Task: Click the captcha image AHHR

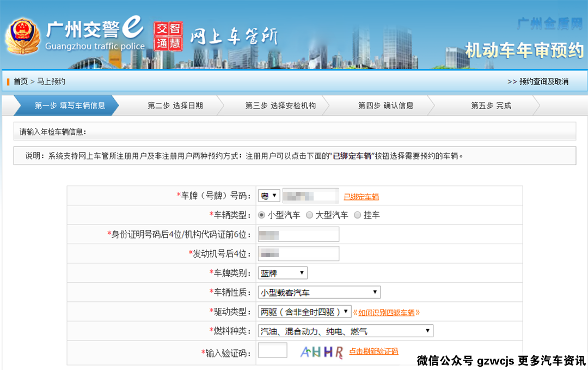Action: pos(322,351)
